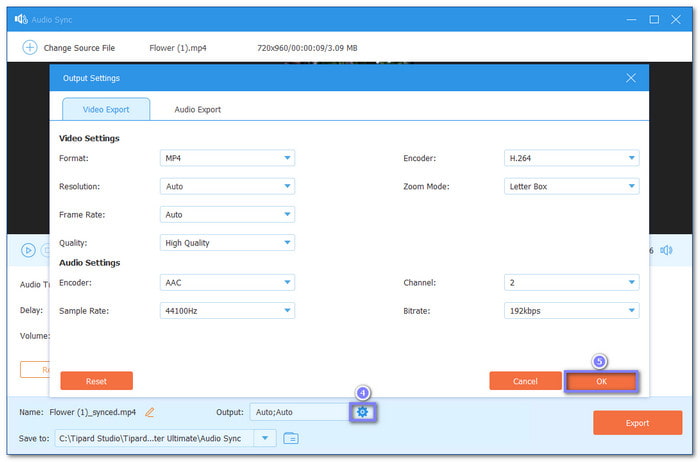Open the save location folder icon
The image size is (700, 462).
tap(291, 438)
